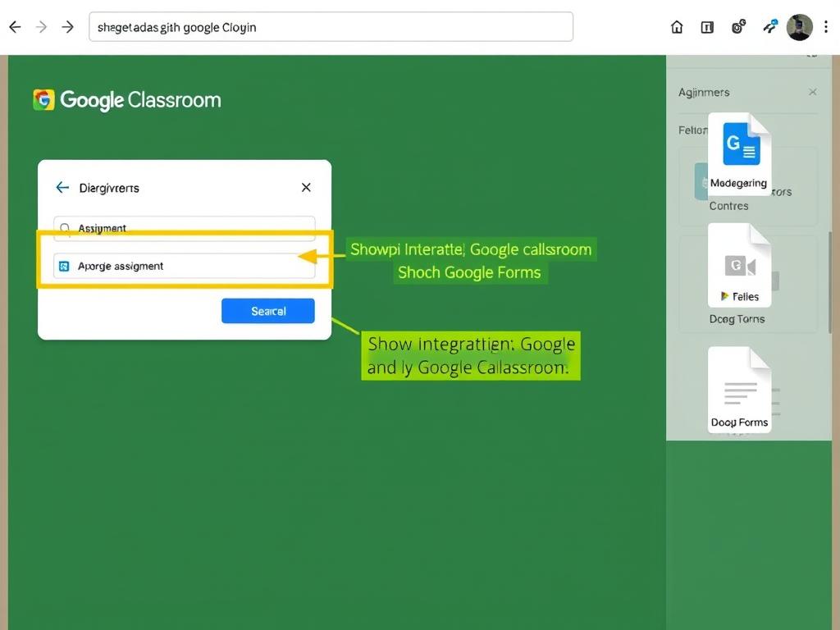The height and width of the screenshot is (630, 840).
Task: Select the Aporge assigment row
Action: [x=185, y=266]
